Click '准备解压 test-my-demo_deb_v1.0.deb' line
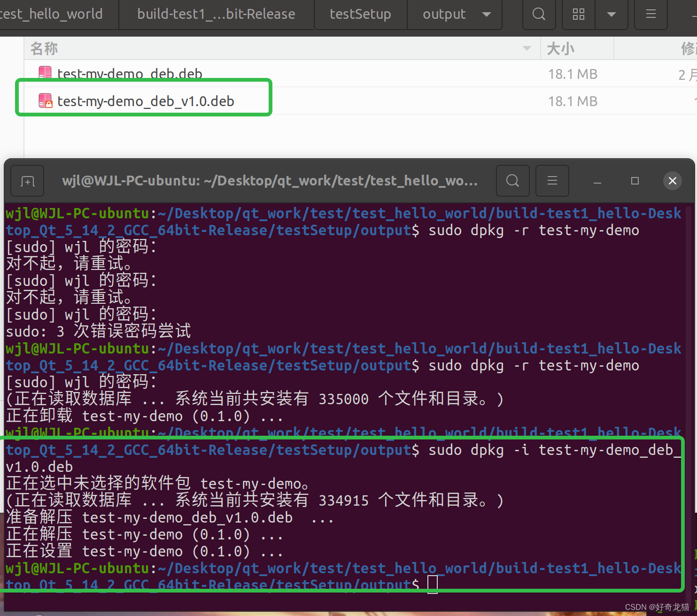Image resolution: width=697 pixels, height=616 pixels. tap(170, 517)
